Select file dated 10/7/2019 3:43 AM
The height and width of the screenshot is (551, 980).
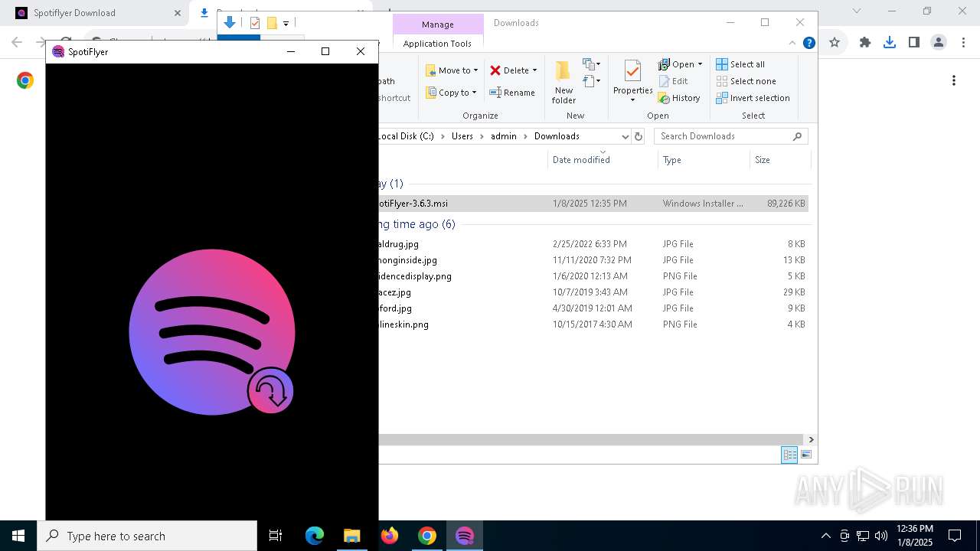pyautogui.click(x=593, y=292)
